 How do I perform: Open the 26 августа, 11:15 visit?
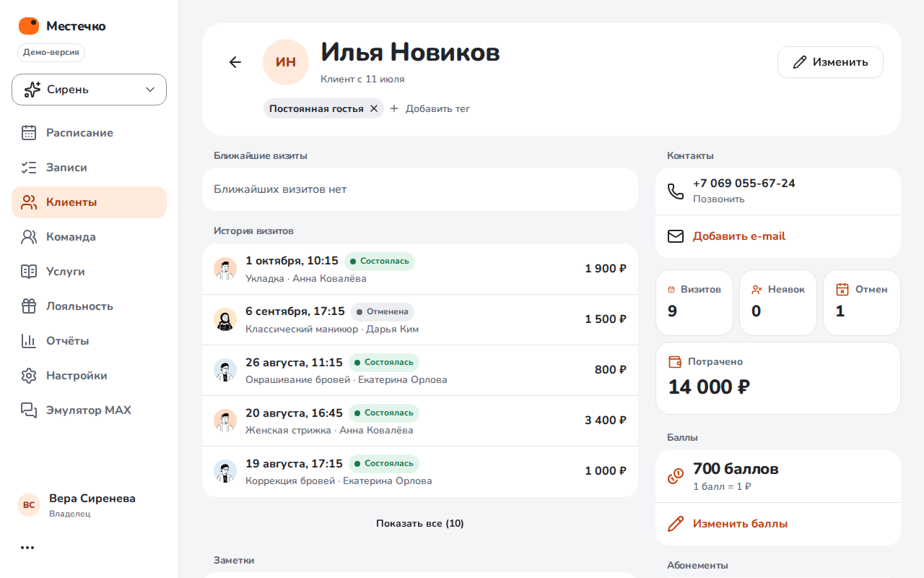[420, 370]
